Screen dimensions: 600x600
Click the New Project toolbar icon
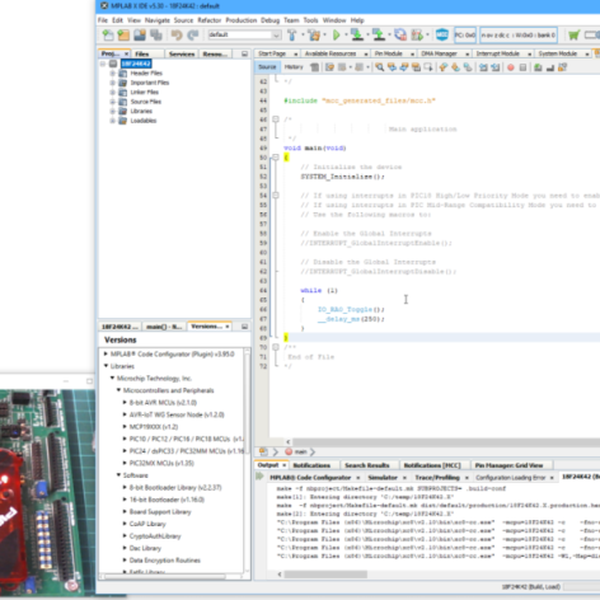pyautogui.click(x=122, y=35)
